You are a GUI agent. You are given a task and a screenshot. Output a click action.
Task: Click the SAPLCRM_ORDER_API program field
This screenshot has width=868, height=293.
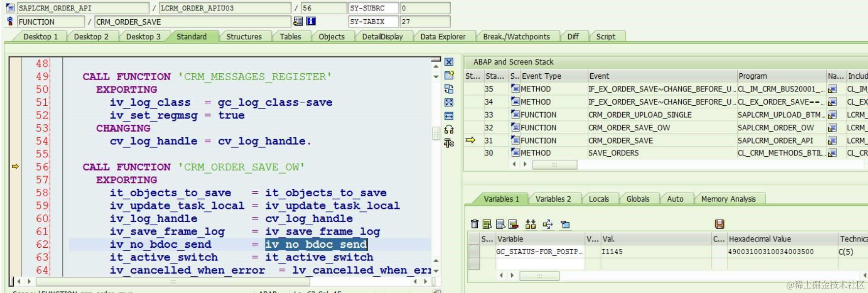click(x=83, y=8)
